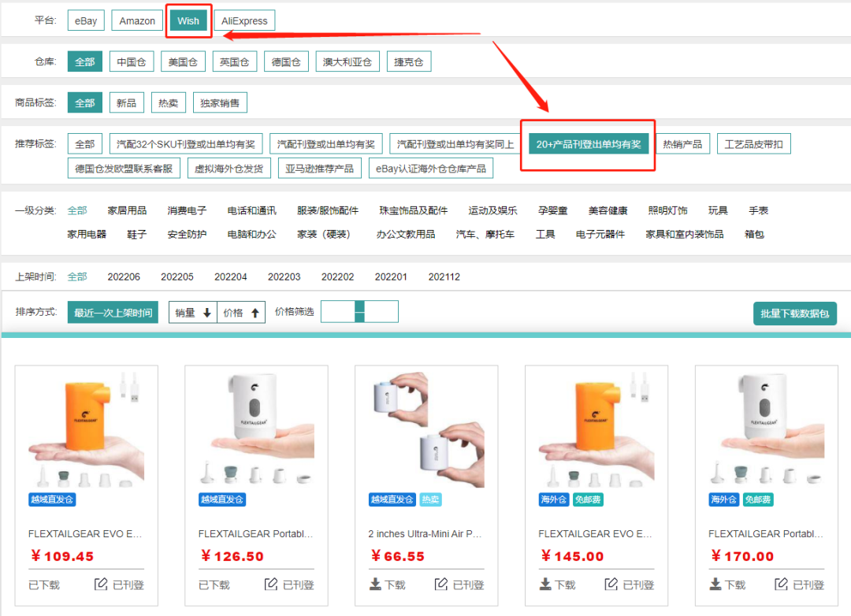Screen dimensions: 851x616
Task: Choose 捷克仓 warehouse filter
Action: point(409,62)
